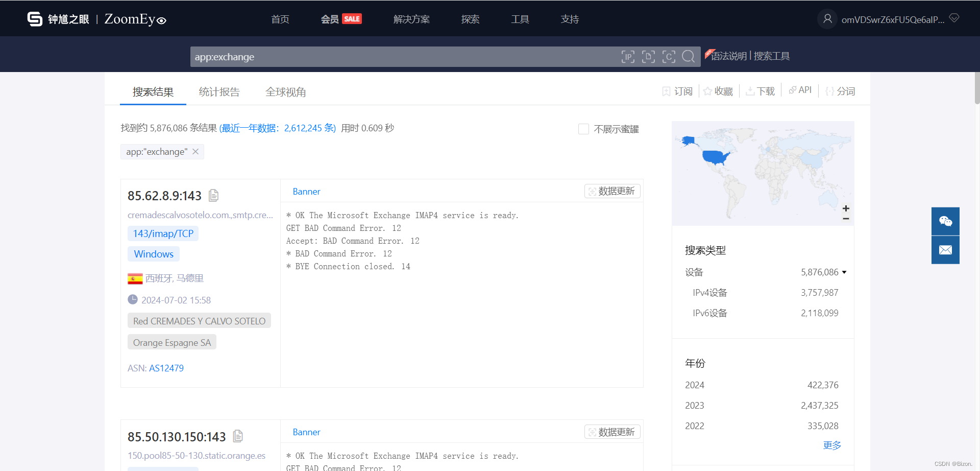The image size is (980, 471).
Task: Open IP 85.50.130.150:143 result
Action: pyautogui.click(x=177, y=437)
